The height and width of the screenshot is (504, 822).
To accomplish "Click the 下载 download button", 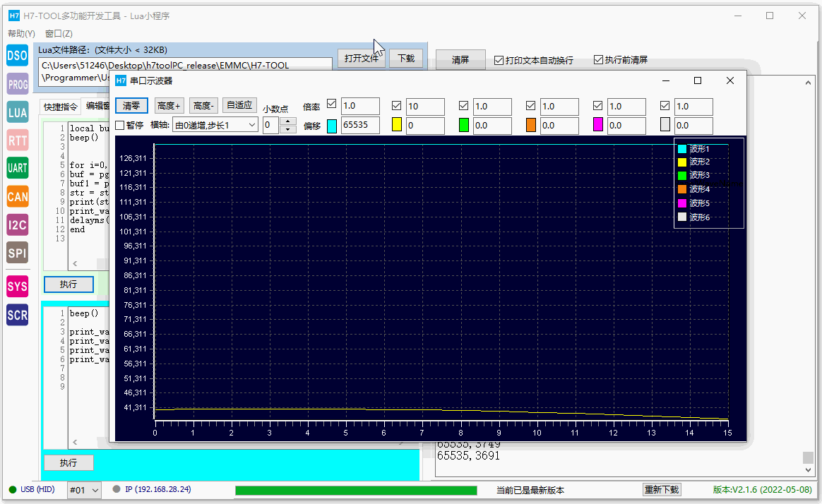I will (406, 58).
